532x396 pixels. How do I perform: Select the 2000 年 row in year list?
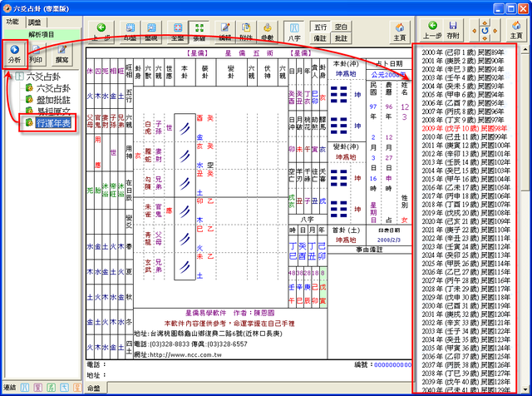point(463,52)
